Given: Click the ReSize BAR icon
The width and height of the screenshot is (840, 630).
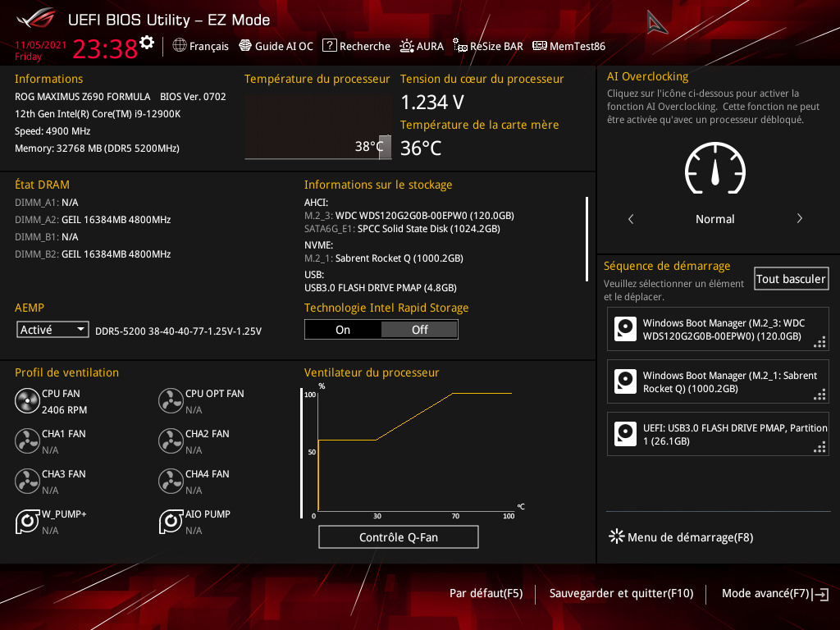Looking at the screenshot, I should [x=459, y=46].
